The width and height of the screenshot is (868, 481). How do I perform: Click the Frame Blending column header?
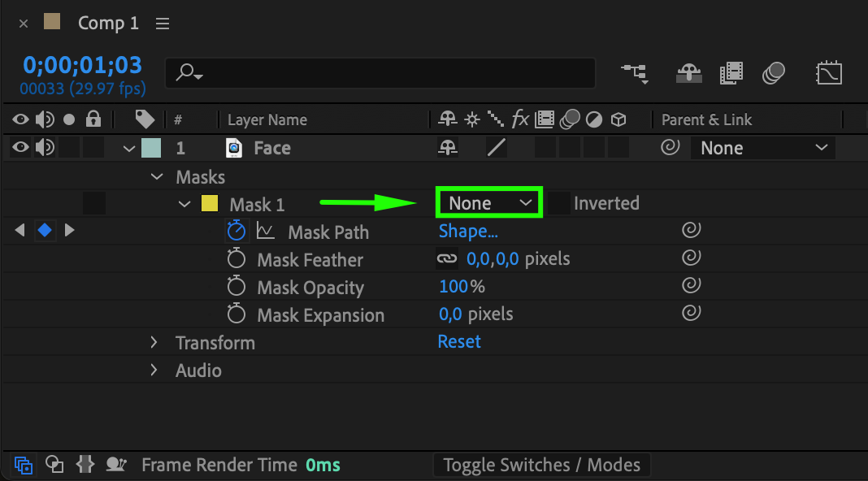point(545,119)
